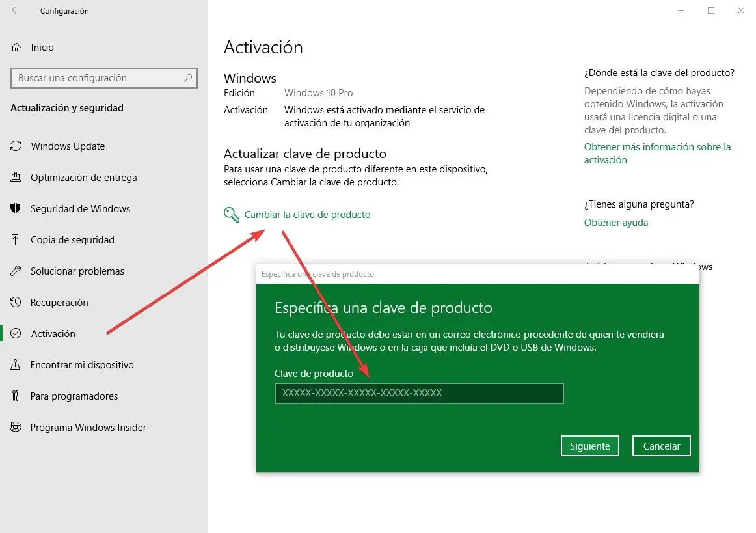Click the Optimización de entrega icon

[16, 177]
